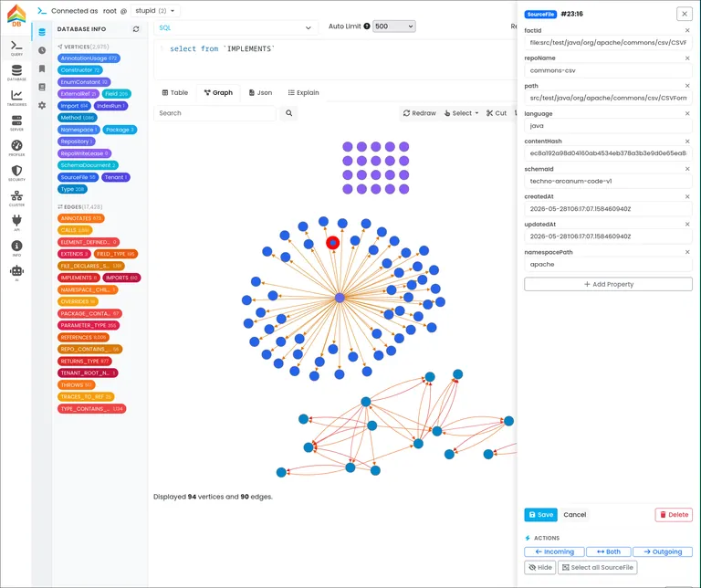Click the Method vertex type badge
The image size is (701, 588).
(x=78, y=118)
